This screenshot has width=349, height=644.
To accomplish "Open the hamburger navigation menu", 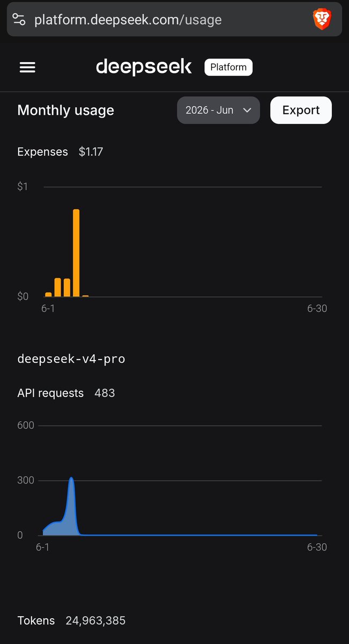I will click(x=27, y=67).
